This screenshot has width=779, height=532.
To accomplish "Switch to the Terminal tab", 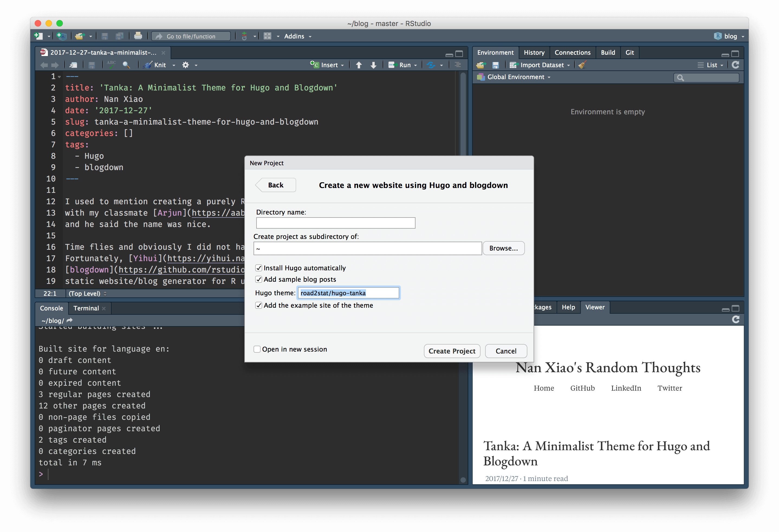I will click(86, 308).
